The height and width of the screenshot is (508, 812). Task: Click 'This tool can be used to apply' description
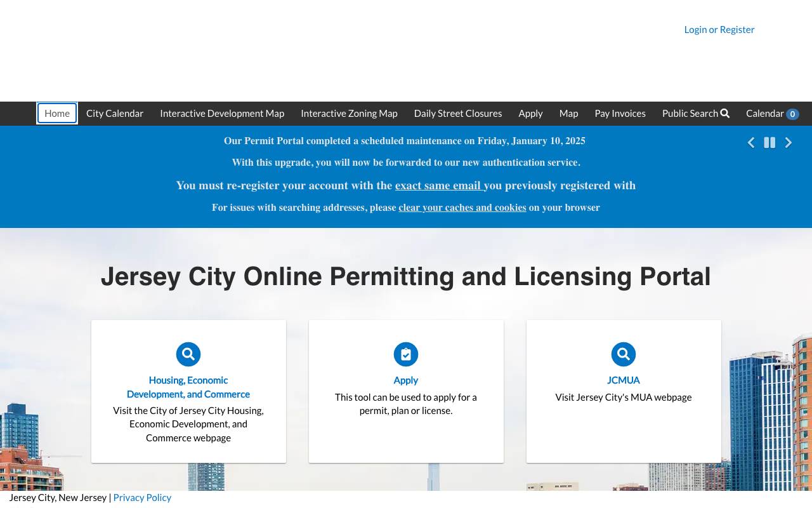406,404
